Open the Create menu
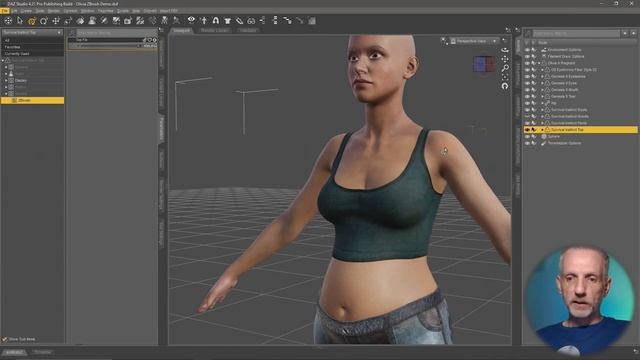The width and height of the screenshot is (640, 360). point(26,11)
